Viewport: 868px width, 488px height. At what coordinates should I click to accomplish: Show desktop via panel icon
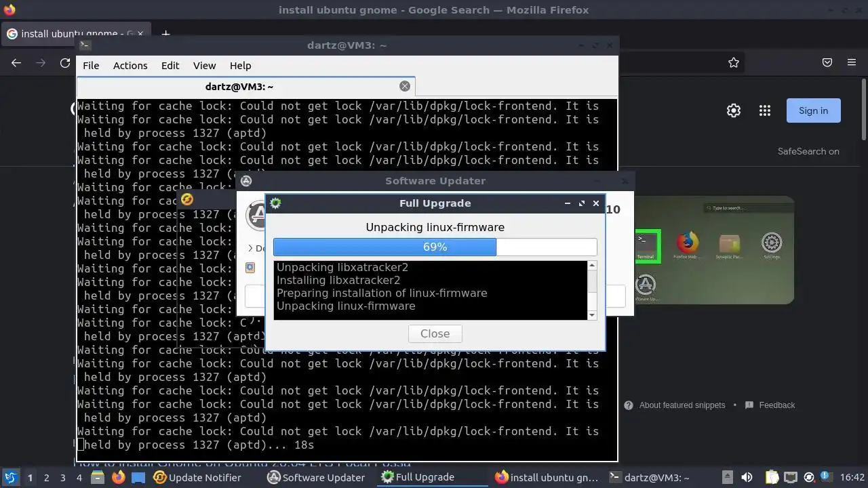(138, 477)
